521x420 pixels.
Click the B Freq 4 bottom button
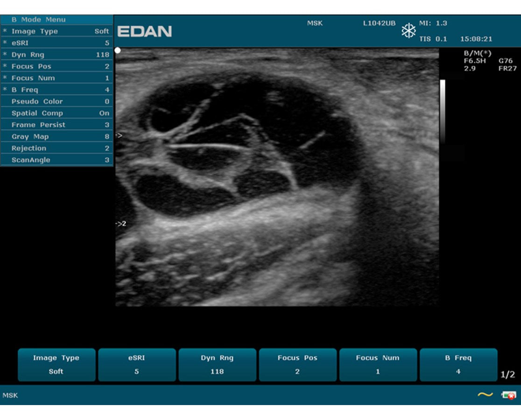(x=458, y=364)
